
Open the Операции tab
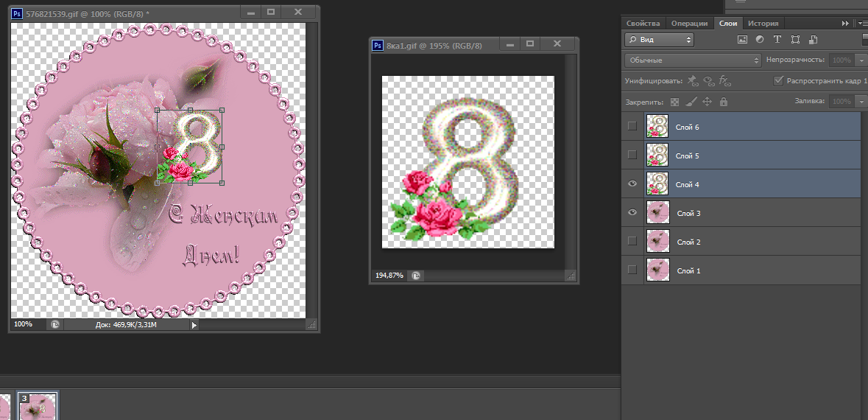(x=689, y=23)
